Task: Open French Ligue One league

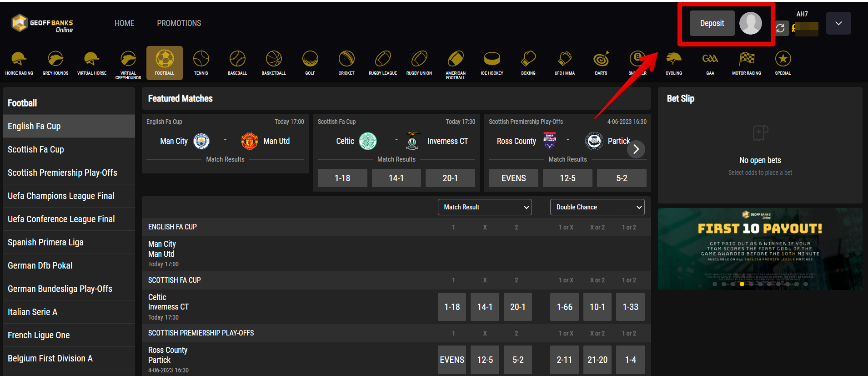Action: (69, 335)
